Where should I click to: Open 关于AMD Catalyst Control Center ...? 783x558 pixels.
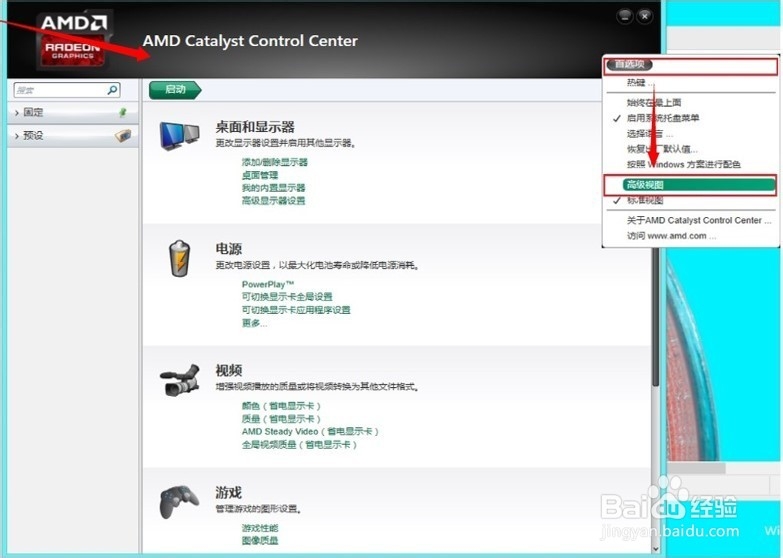tap(699, 220)
